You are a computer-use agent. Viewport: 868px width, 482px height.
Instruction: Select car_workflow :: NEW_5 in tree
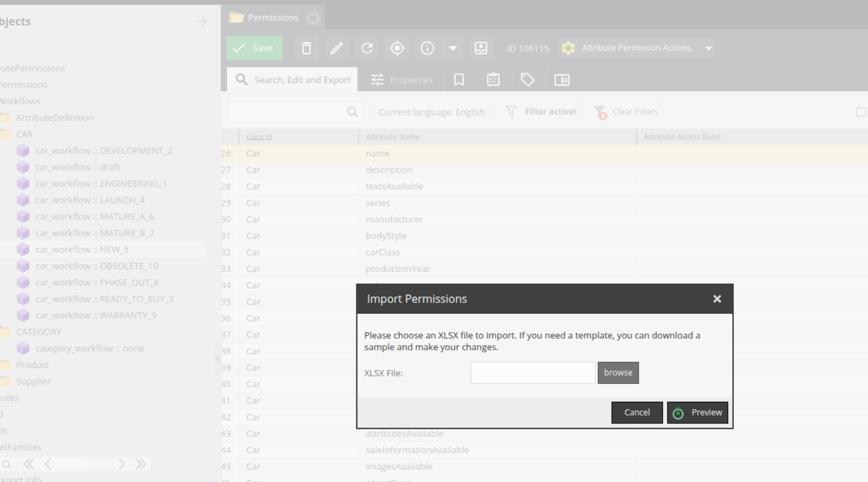coord(82,249)
